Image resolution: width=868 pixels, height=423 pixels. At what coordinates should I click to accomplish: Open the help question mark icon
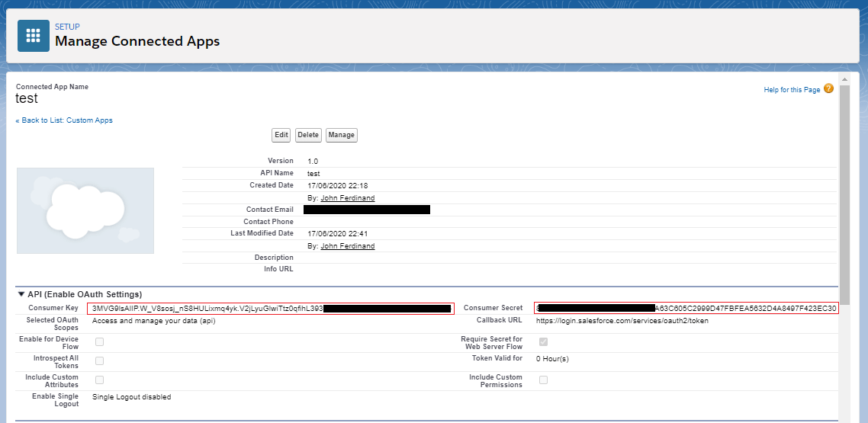(x=828, y=88)
